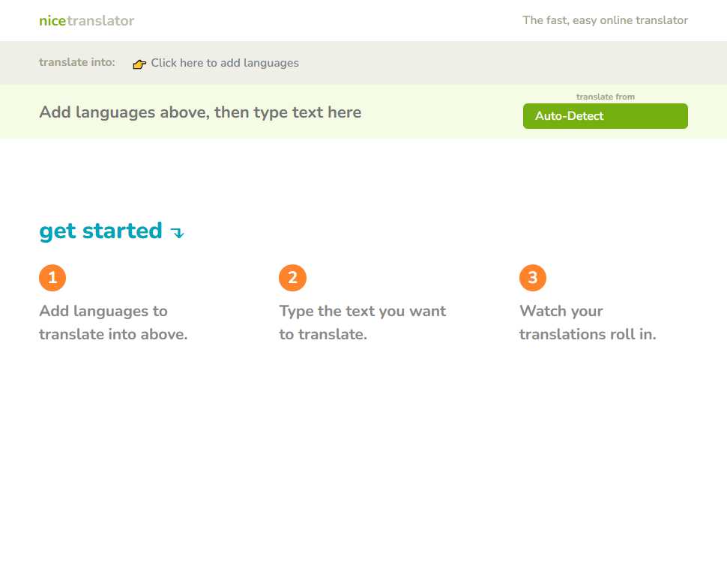Click the translate into label
The image size is (727, 588).
77,62
